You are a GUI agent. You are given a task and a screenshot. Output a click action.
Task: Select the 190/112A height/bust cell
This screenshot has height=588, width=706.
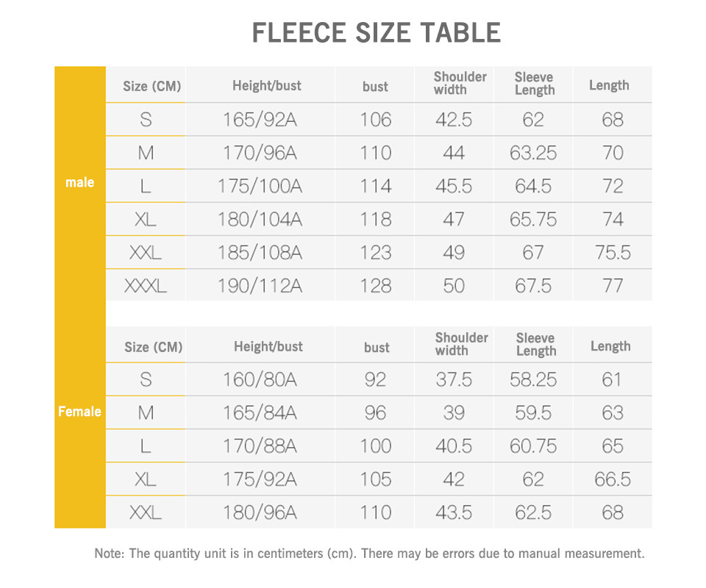click(260, 286)
